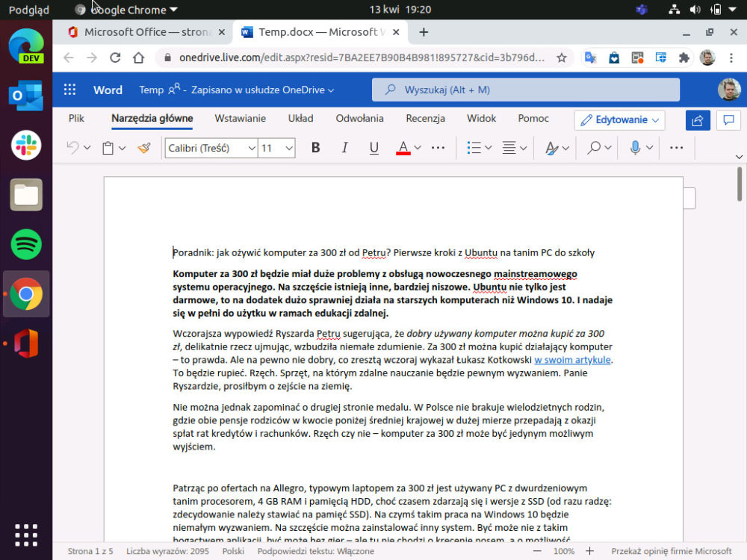Image resolution: width=747 pixels, height=560 pixels.
Task: Open the Word app launcher grid
Action: click(70, 90)
